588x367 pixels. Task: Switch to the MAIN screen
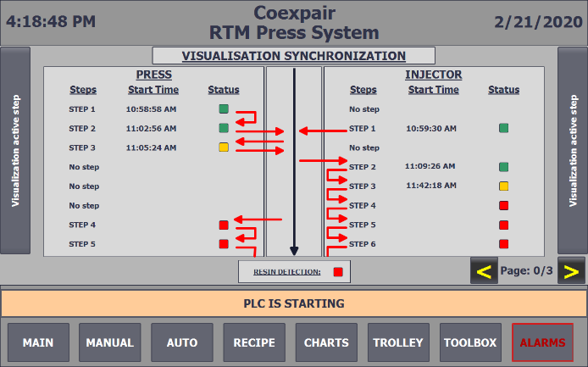[x=38, y=342]
